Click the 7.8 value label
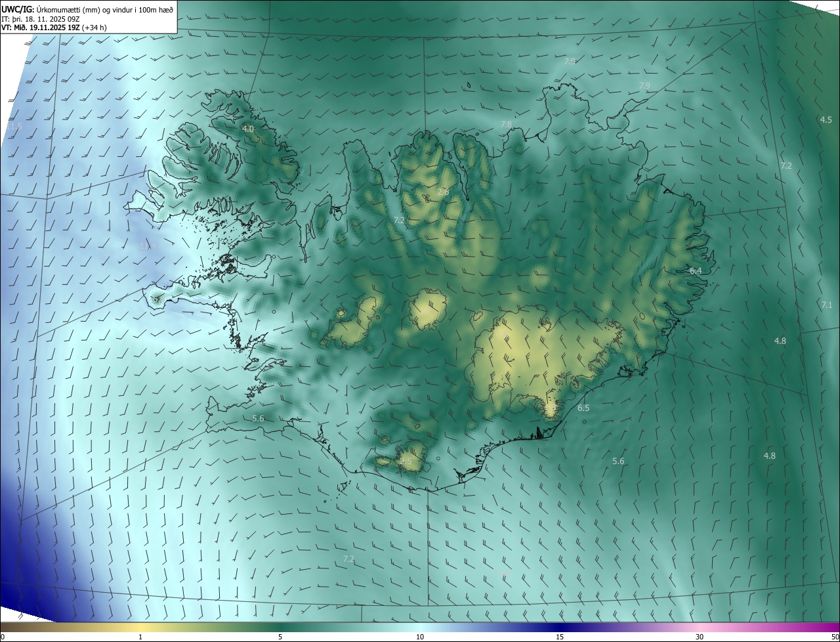The height and width of the screenshot is (642, 840). click(506, 124)
